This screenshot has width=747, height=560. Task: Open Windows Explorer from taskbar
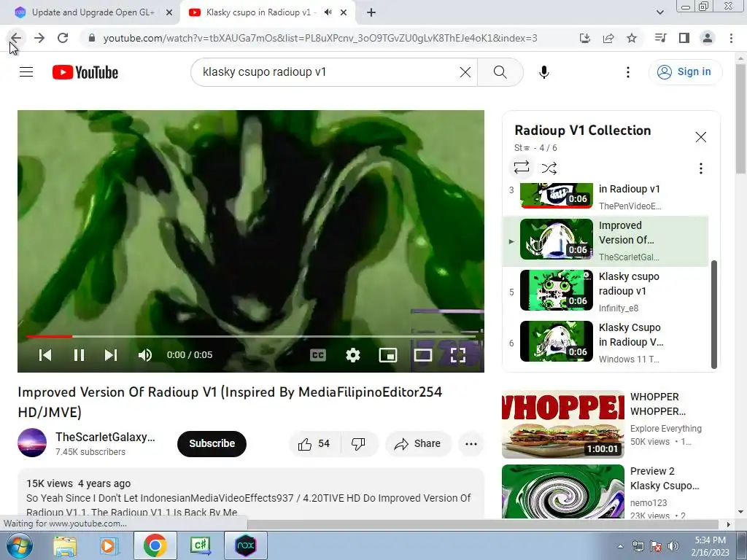tap(65, 545)
